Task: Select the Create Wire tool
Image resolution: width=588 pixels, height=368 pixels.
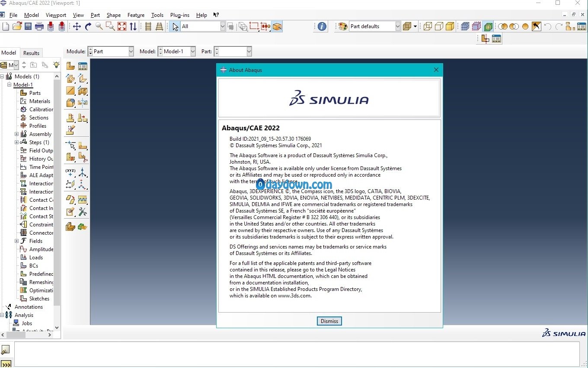Action: 70,90
